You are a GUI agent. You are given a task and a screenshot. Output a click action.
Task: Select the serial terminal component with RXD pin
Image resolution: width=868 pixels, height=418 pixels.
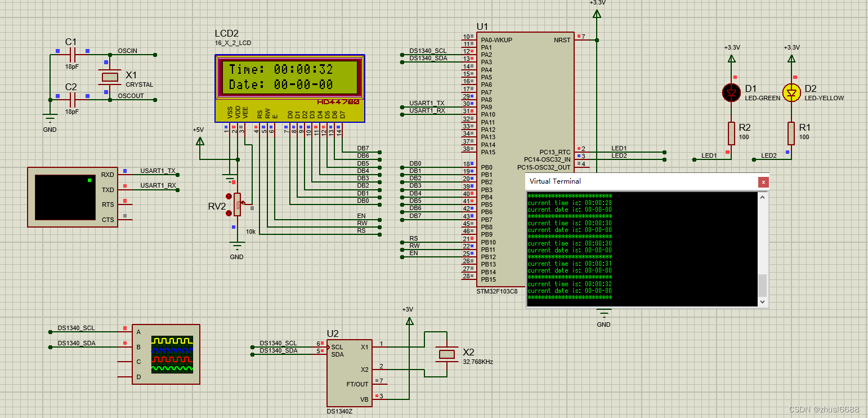tap(72, 198)
